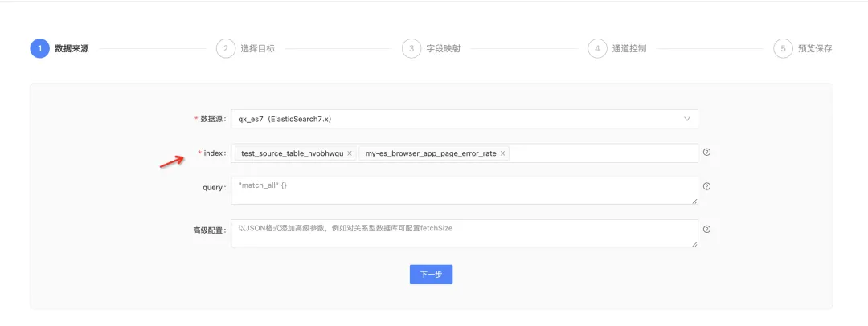Viewport: 868px width, 326px height.
Task: Click the 高级配置 field label
Action: (210, 230)
